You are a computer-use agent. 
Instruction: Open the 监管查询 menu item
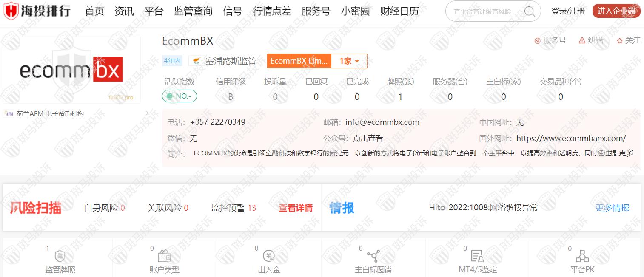click(193, 11)
